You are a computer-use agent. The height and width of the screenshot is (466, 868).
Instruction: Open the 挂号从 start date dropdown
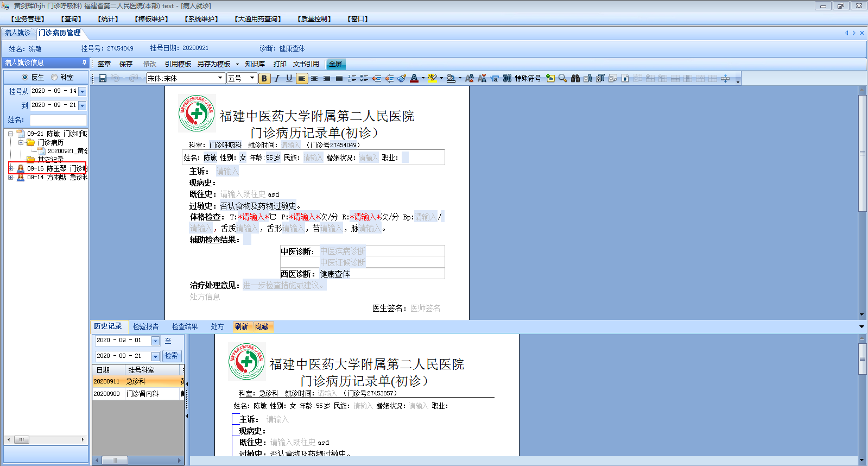tap(83, 91)
